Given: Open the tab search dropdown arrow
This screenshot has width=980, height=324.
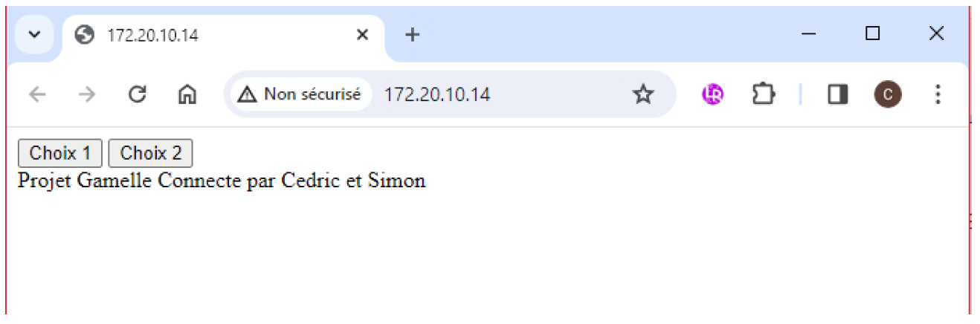Looking at the screenshot, I should pyautogui.click(x=33, y=35).
